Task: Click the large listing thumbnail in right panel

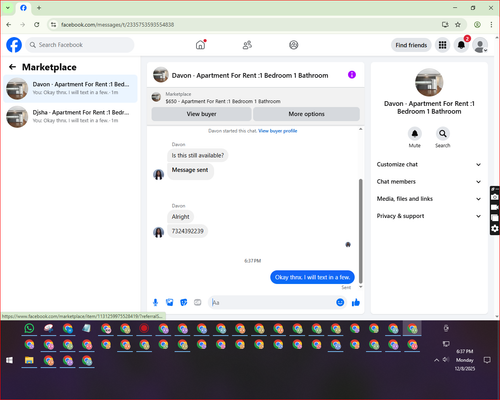Action: coord(429,83)
